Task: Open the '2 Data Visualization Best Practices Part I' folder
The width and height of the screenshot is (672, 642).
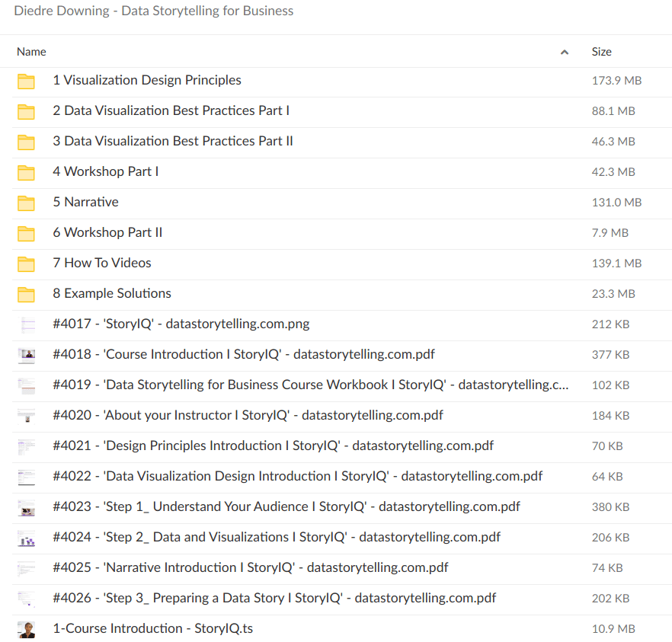Action: pyautogui.click(x=171, y=110)
